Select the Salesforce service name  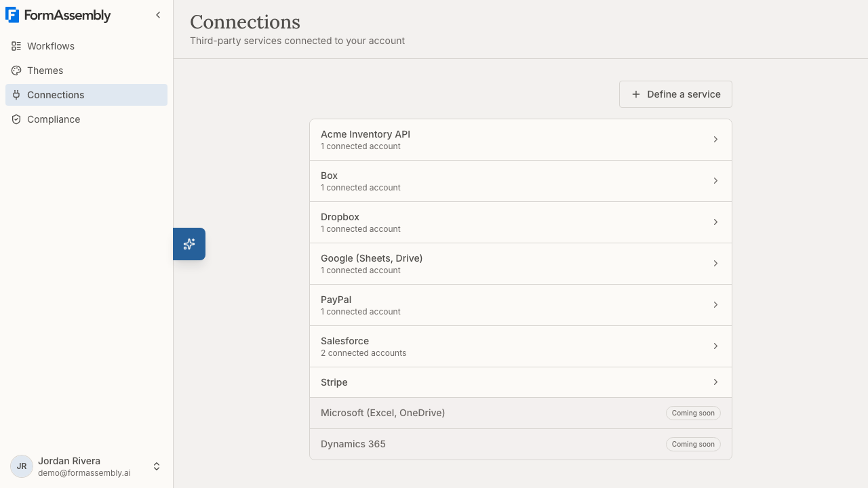point(344,341)
